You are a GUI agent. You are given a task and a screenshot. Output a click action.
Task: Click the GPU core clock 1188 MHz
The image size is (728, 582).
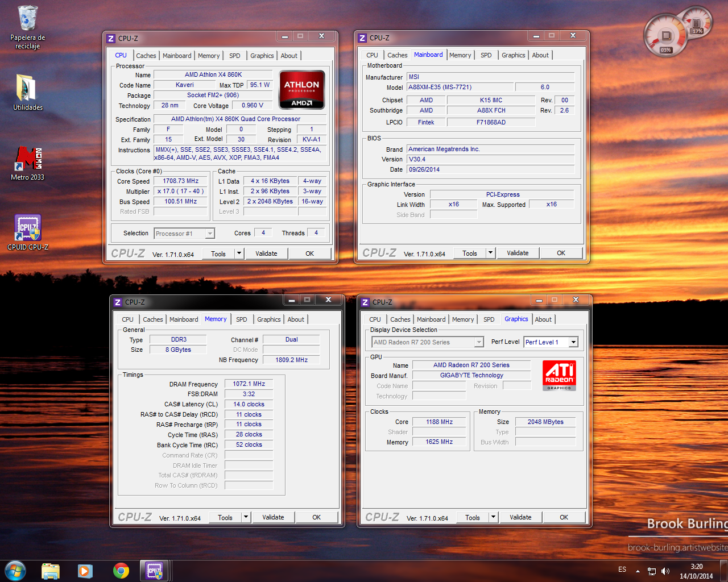click(x=440, y=422)
